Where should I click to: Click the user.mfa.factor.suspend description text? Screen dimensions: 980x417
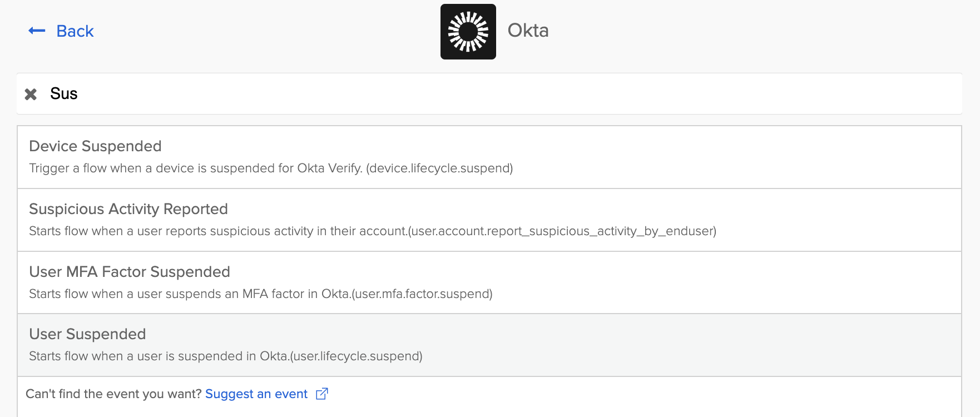(260, 294)
